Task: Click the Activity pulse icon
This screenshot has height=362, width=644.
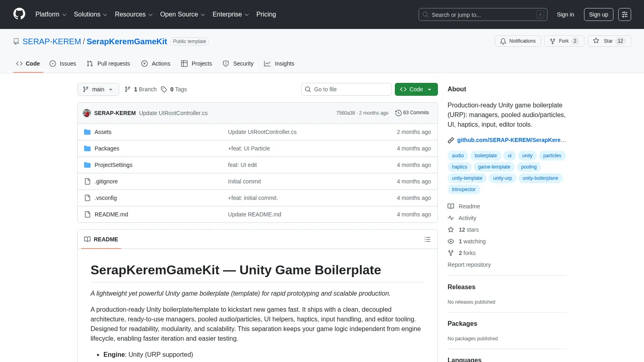Action: pyautogui.click(x=451, y=218)
